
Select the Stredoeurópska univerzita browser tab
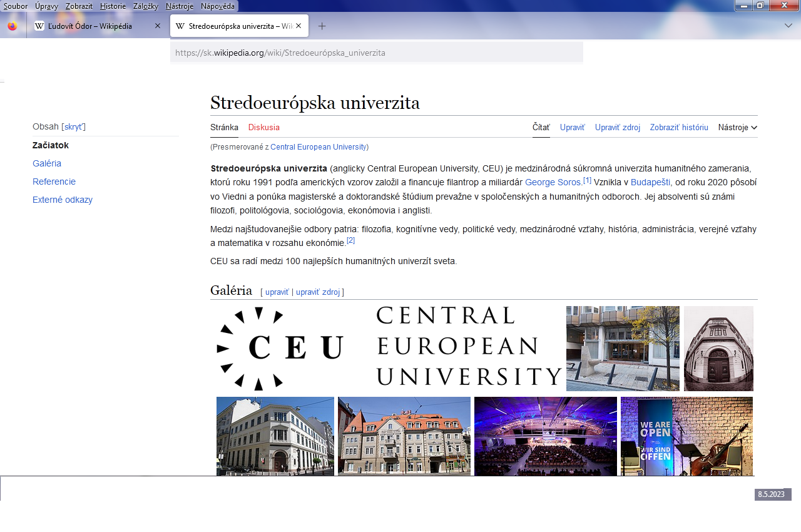(239, 26)
